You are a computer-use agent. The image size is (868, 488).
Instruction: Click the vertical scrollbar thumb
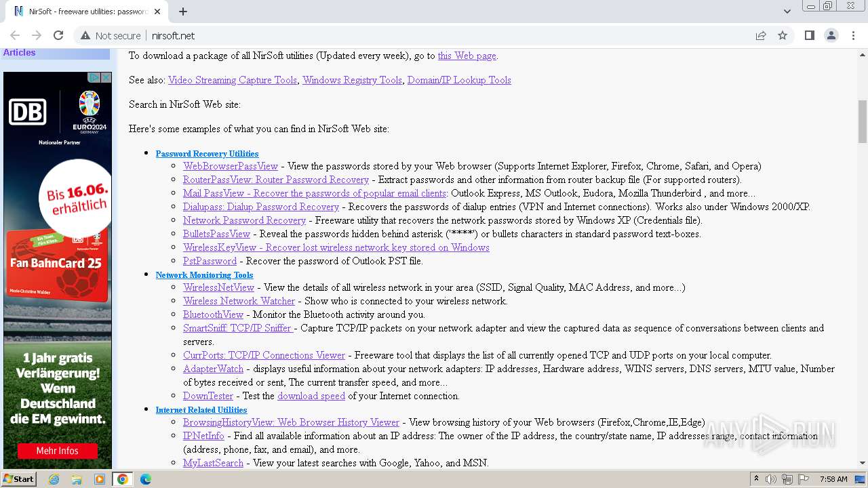[863, 122]
